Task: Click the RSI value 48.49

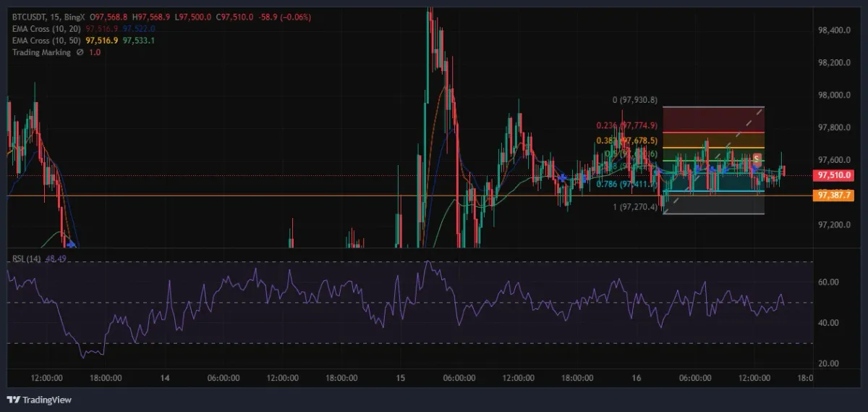Action: click(x=55, y=258)
